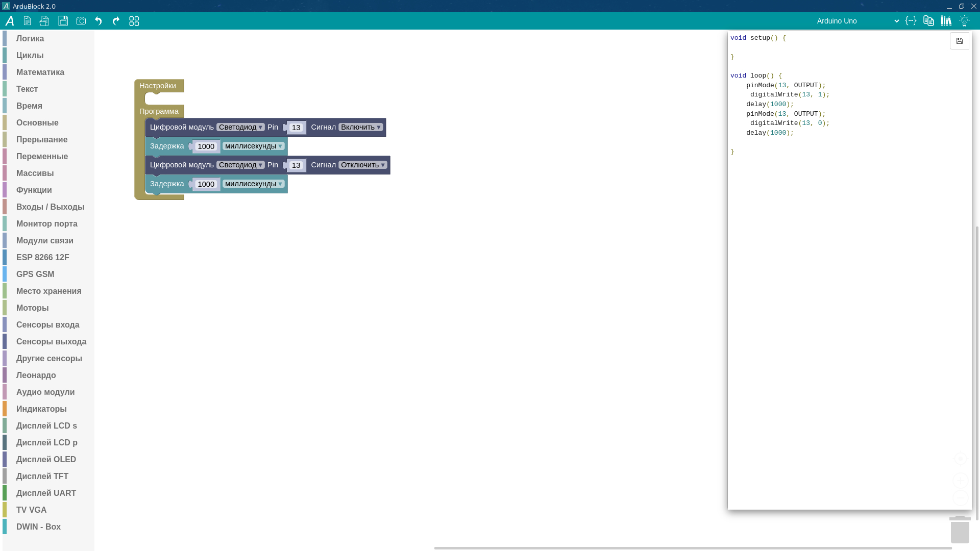
Task: Select GPS GSM category
Action: pos(48,274)
